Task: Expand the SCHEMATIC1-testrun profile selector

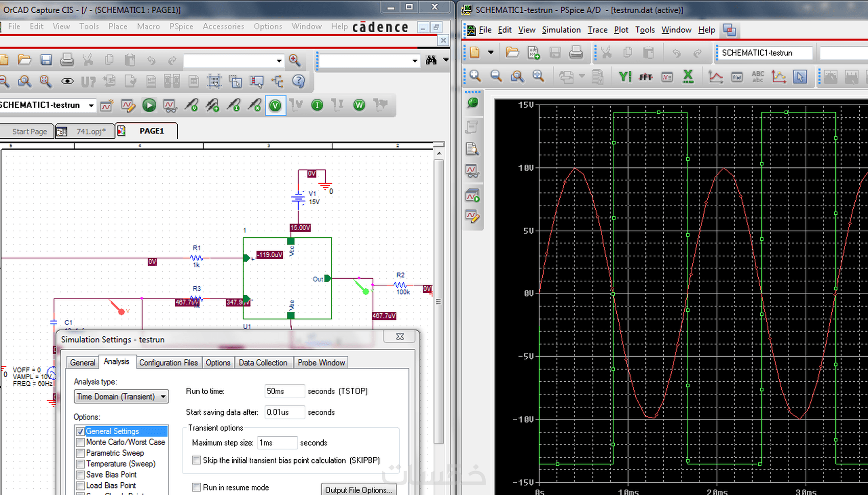Action: tap(91, 105)
